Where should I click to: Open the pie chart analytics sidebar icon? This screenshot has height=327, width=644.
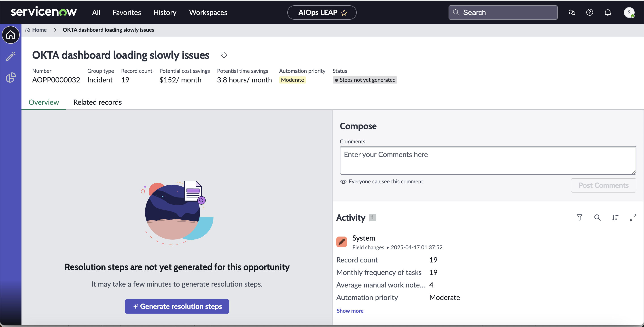pyautogui.click(x=11, y=78)
